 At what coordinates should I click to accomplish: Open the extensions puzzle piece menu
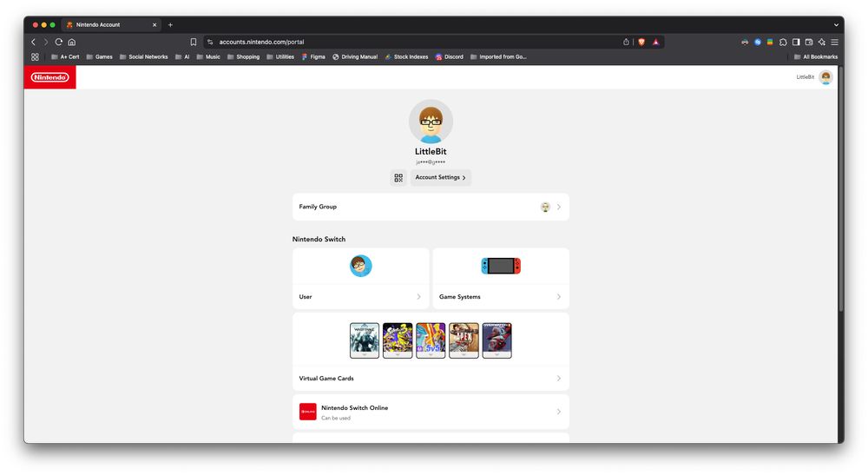(783, 42)
